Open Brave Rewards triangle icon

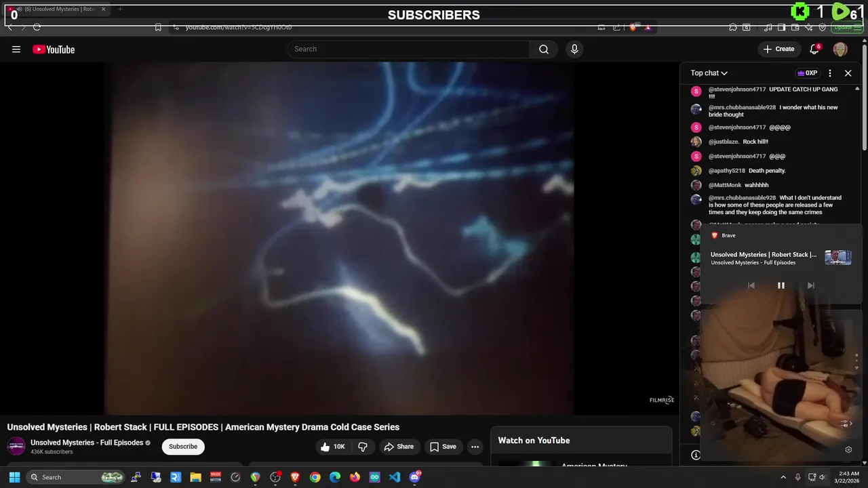(x=648, y=27)
